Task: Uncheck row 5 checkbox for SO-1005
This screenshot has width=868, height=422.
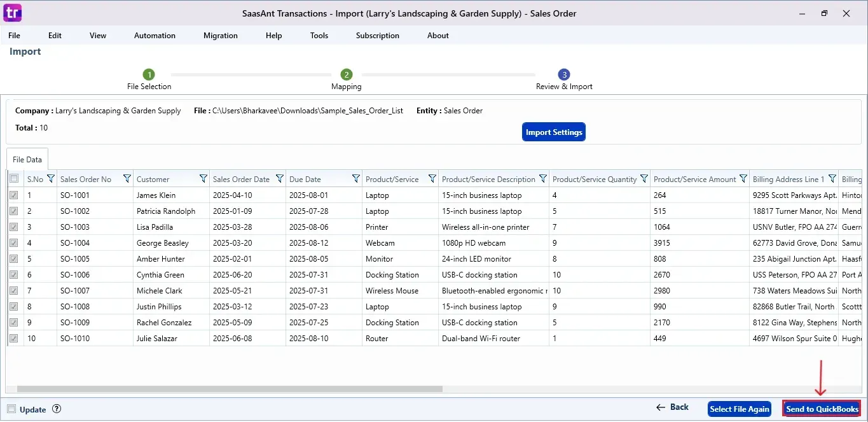Action: click(14, 259)
